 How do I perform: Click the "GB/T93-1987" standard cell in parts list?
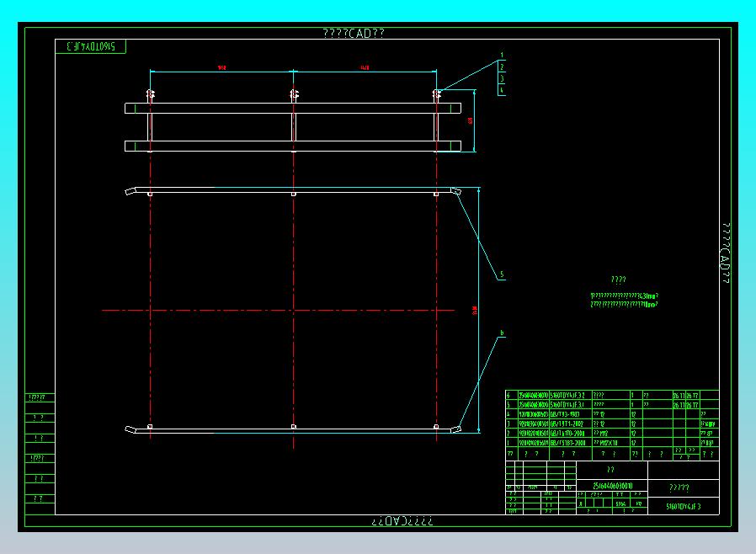tap(571, 414)
